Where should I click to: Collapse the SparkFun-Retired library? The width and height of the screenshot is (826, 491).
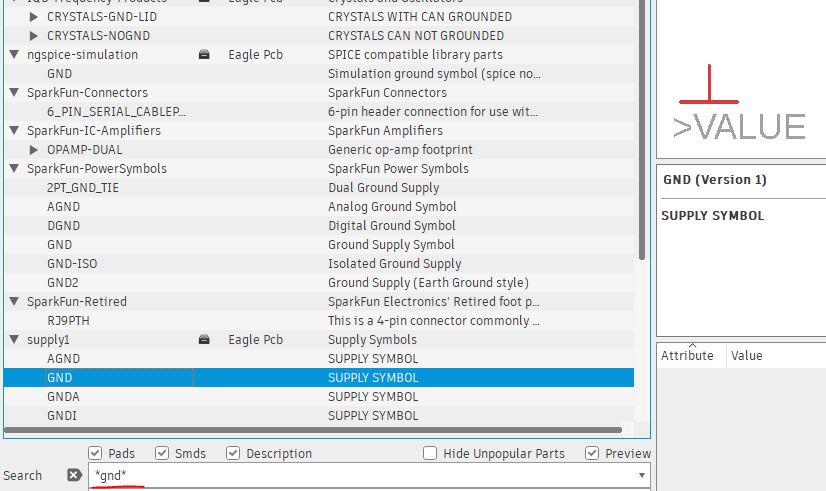pyautogui.click(x=14, y=301)
